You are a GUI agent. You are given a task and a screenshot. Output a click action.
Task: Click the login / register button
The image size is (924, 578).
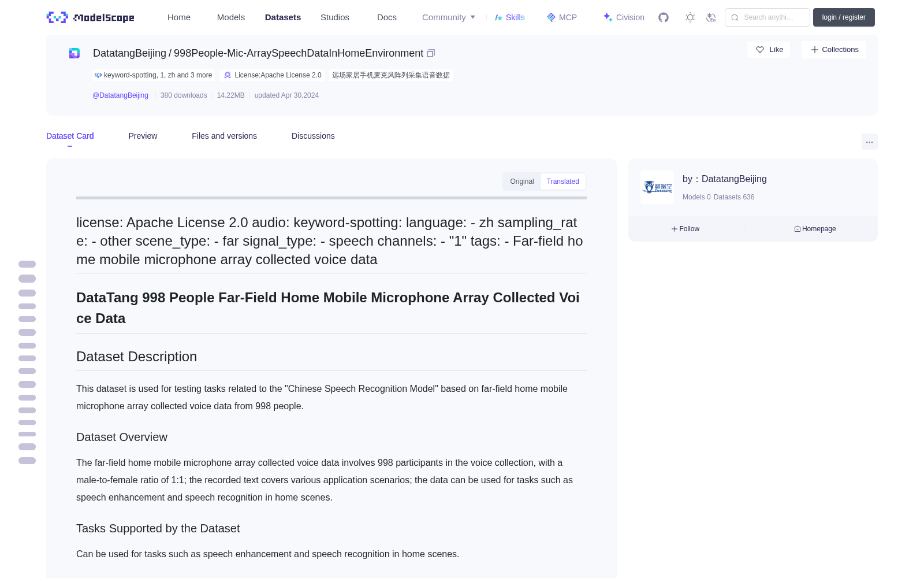click(x=844, y=17)
